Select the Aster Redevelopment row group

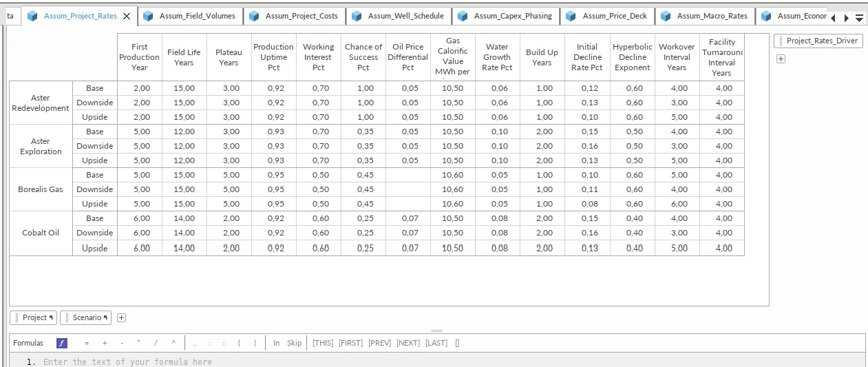click(x=41, y=103)
